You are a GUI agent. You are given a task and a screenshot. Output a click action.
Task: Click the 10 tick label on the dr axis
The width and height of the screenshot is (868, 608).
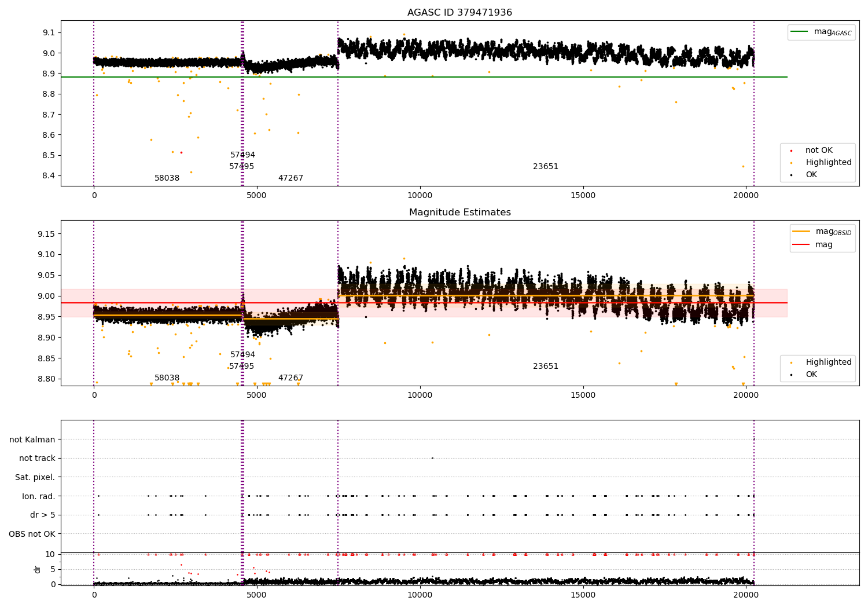[x=50, y=554]
